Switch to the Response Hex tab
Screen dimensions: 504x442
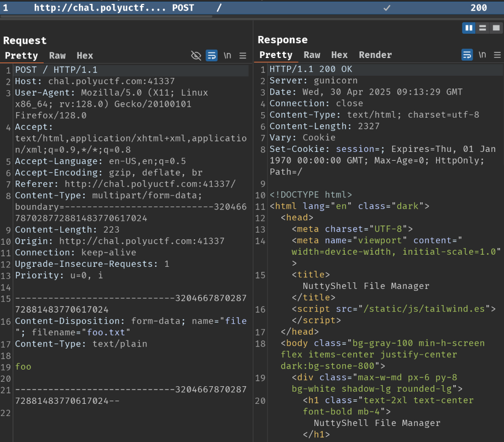339,55
